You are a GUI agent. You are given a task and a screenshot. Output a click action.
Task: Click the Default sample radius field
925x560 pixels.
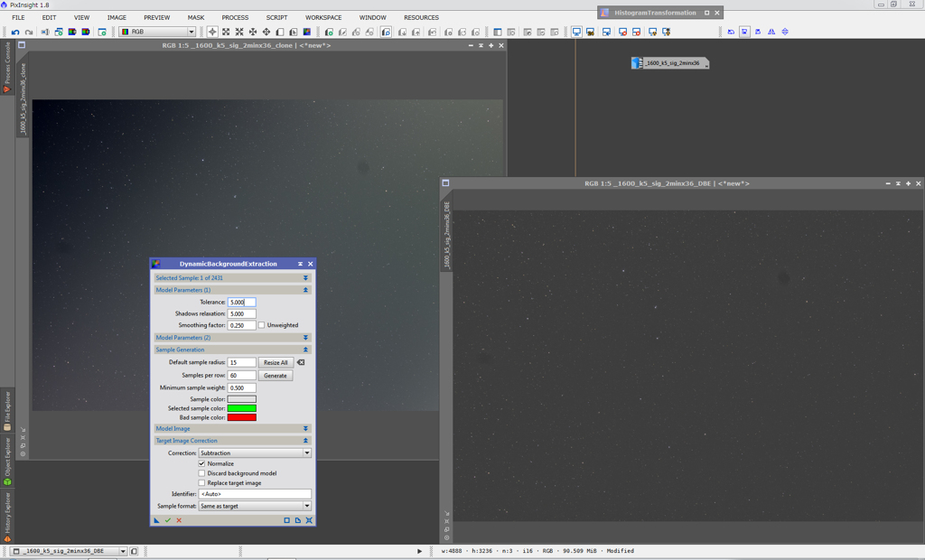(242, 362)
